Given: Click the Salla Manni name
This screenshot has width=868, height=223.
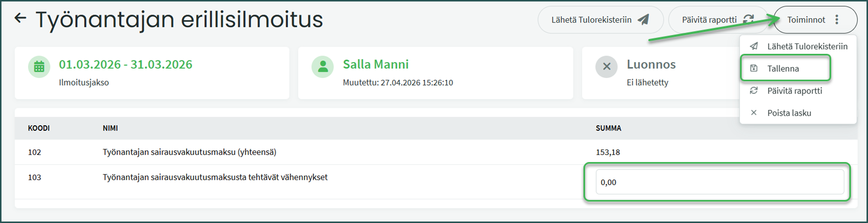Looking at the screenshot, I should (x=375, y=64).
